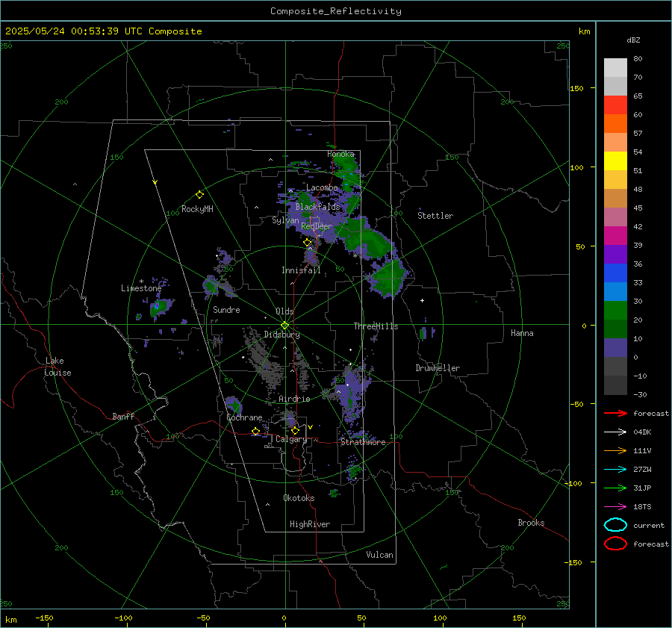Click the Cochrane city label

point(244,417)
